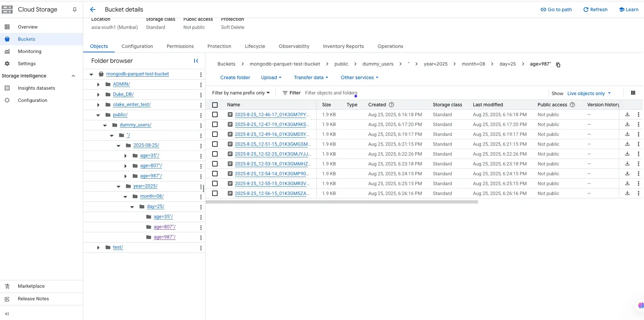Open more actions for 2025-8-25_12-53-18 object

point(638,164)
